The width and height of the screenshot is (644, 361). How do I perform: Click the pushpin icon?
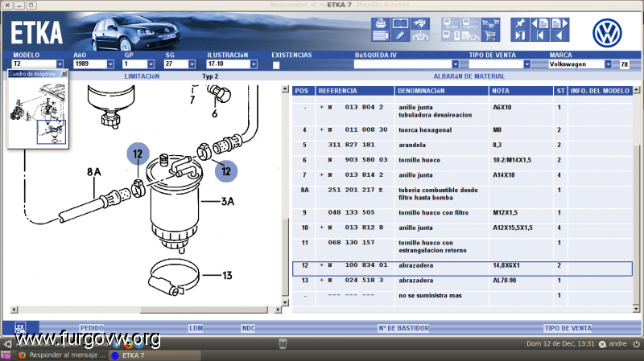pos(520,23)
